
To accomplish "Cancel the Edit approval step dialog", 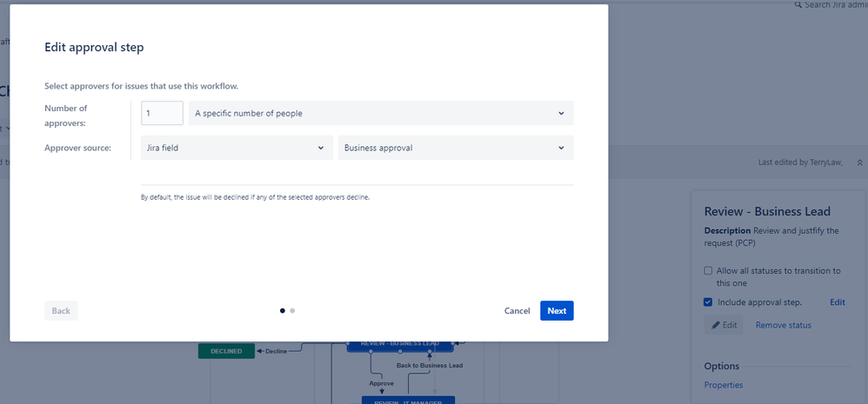I will [x=517, y=310].
